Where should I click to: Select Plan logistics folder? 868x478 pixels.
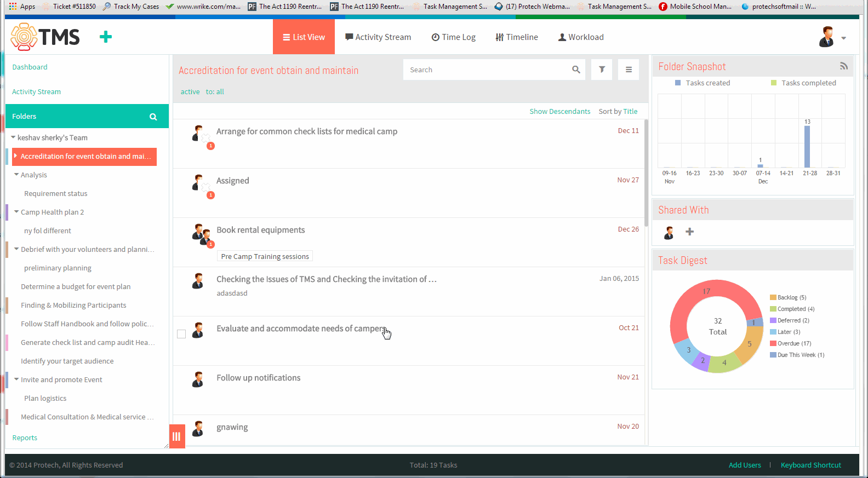coord(45,398)
